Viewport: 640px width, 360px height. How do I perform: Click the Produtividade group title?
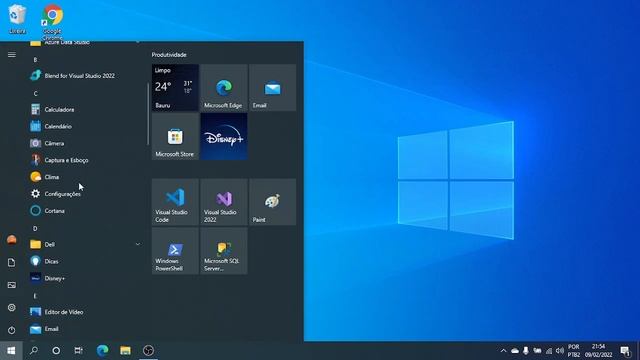pyautogui.click(x=169, y=55)
